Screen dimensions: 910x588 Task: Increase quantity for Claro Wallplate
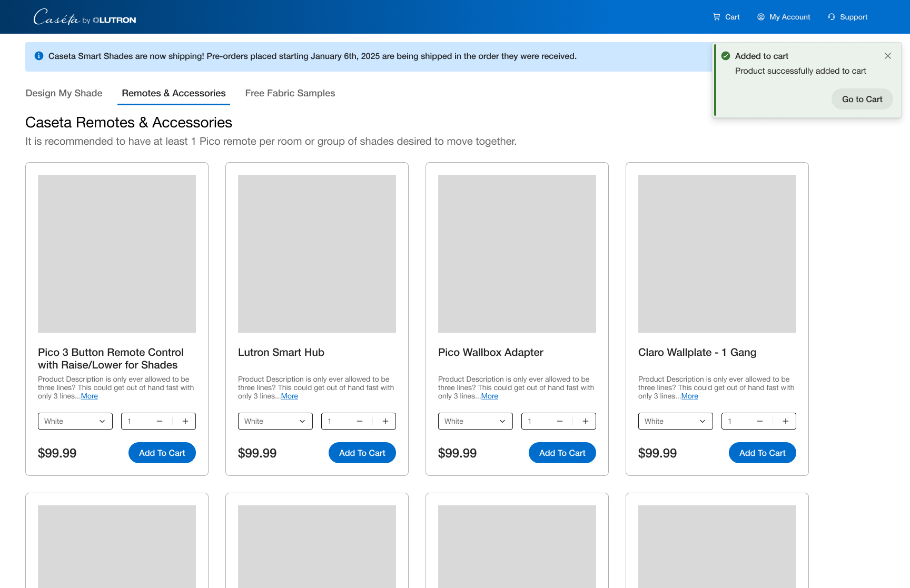786,421
